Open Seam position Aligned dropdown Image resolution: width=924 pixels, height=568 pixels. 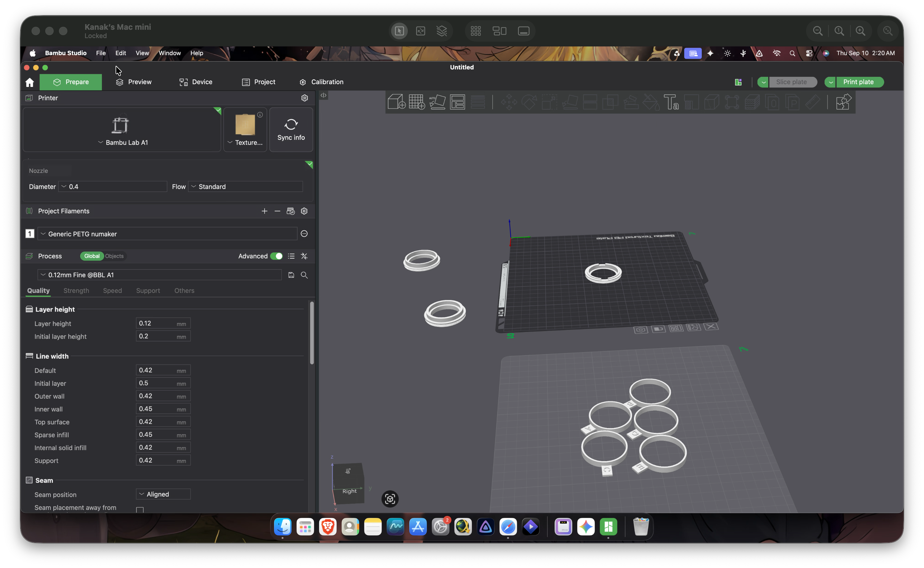point(163,494)
